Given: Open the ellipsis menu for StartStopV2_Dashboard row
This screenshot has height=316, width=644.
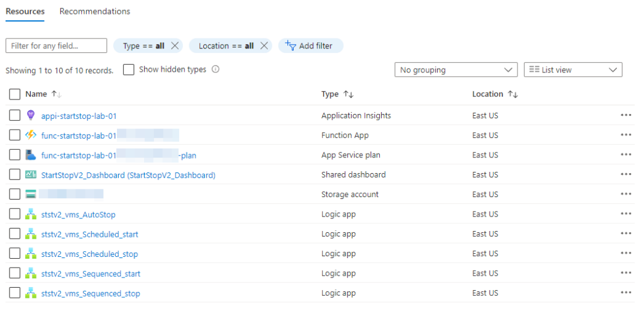Looking at the screenshot, I should click(x=626, y=174).
